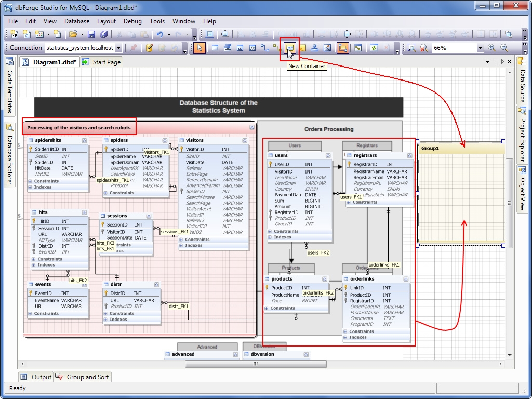Click the vertical scrollbar thumb
This screenshot has height=399, width=532.
509,203
